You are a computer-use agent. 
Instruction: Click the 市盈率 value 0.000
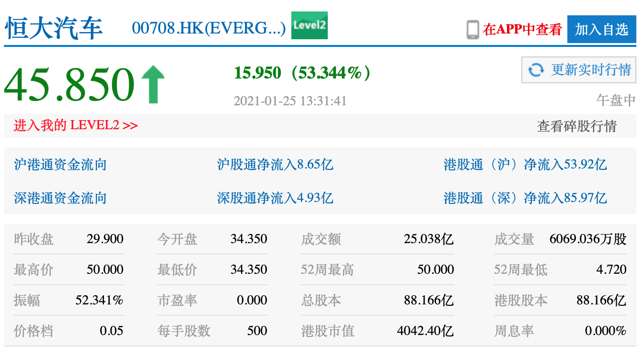252,300
